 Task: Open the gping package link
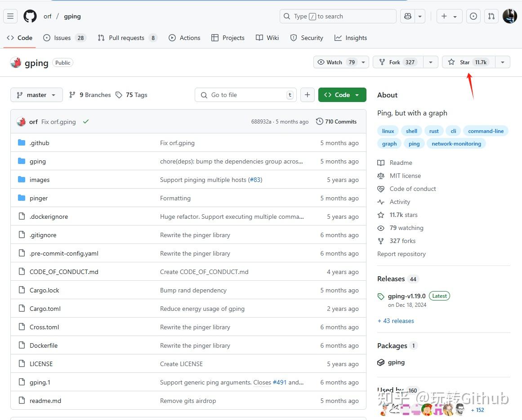click(396, 363)
